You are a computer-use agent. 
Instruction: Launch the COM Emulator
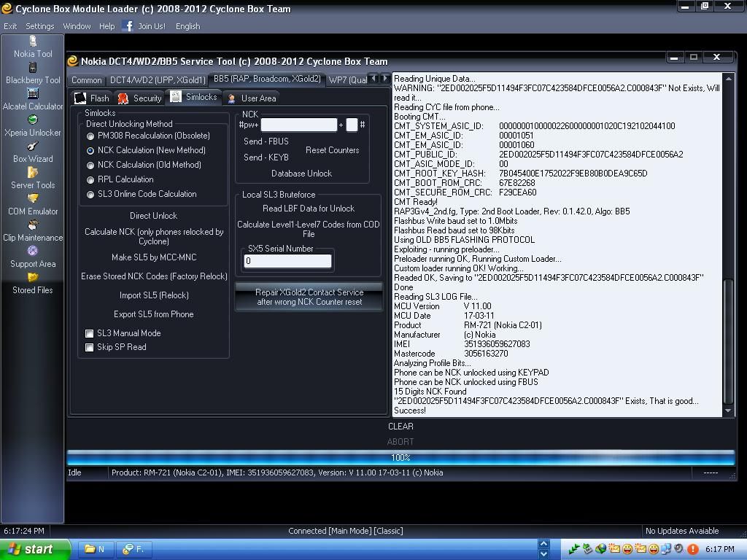pos(33,205)
